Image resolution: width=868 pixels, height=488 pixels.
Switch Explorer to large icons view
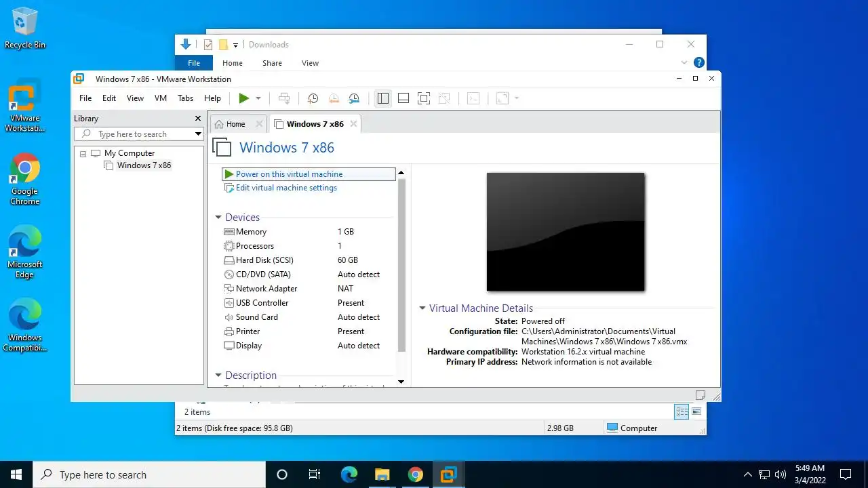696,411
